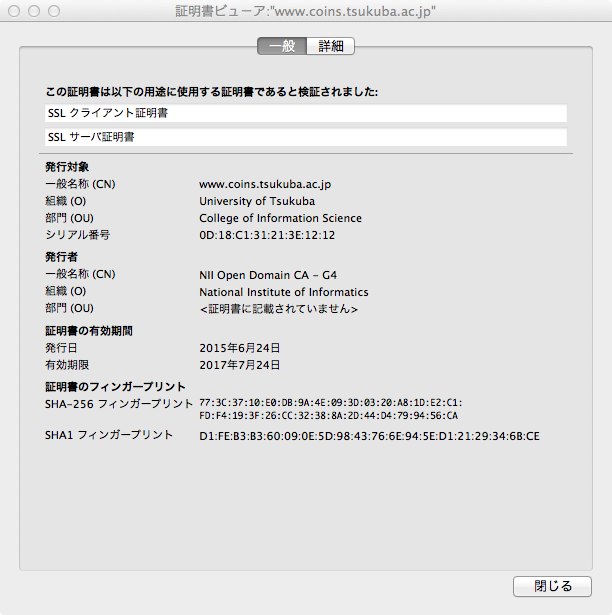Switch to the 詳細 tab
Image resolution: width=612 pixels, height=615 pixels.
(x=331, y=46)
